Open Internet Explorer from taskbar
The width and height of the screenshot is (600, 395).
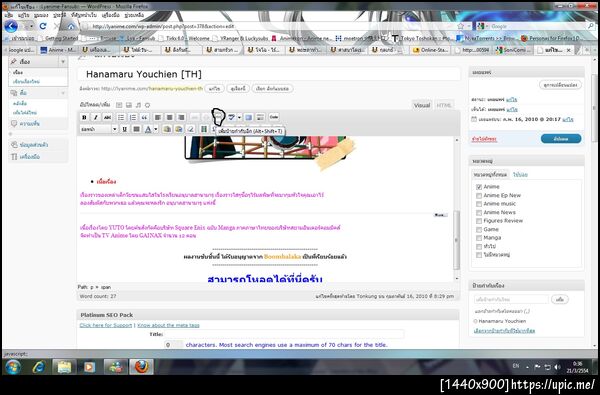click(x=39, y=367)
